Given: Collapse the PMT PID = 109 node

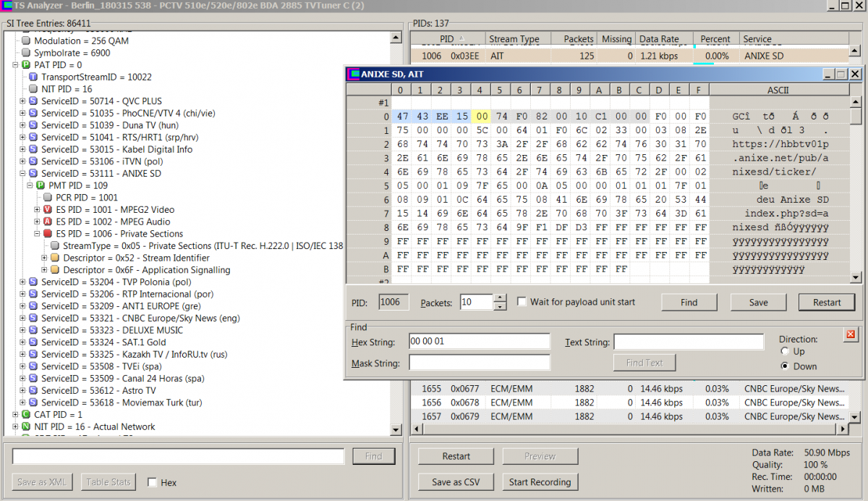Looking at the screenshot, I should coord(30,186).
